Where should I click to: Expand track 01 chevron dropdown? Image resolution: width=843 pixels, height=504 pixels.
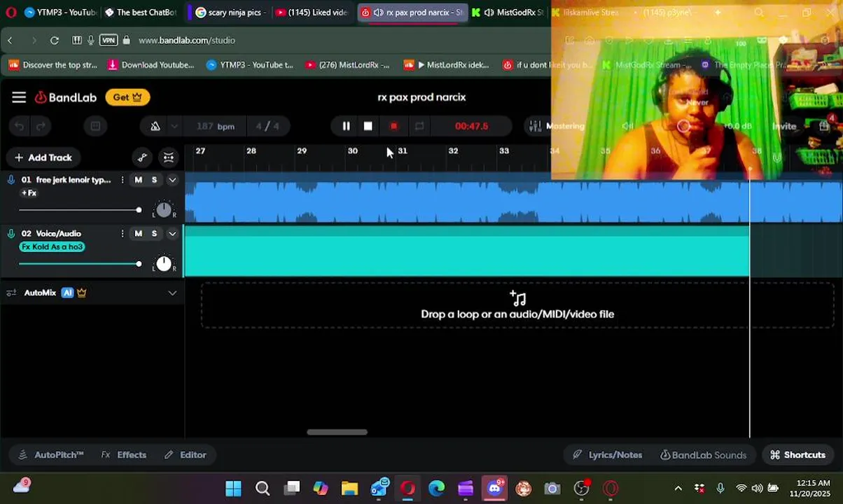tap(172, 180)
